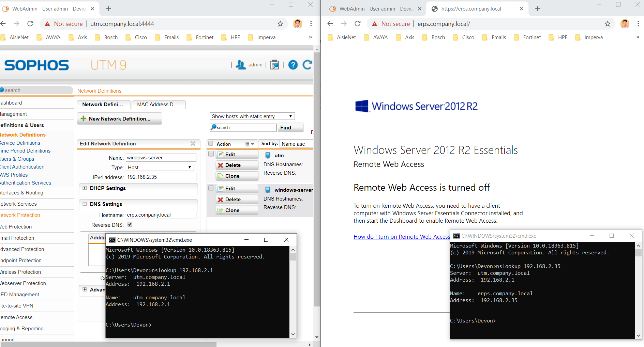Click the Find button

point(291,127)
